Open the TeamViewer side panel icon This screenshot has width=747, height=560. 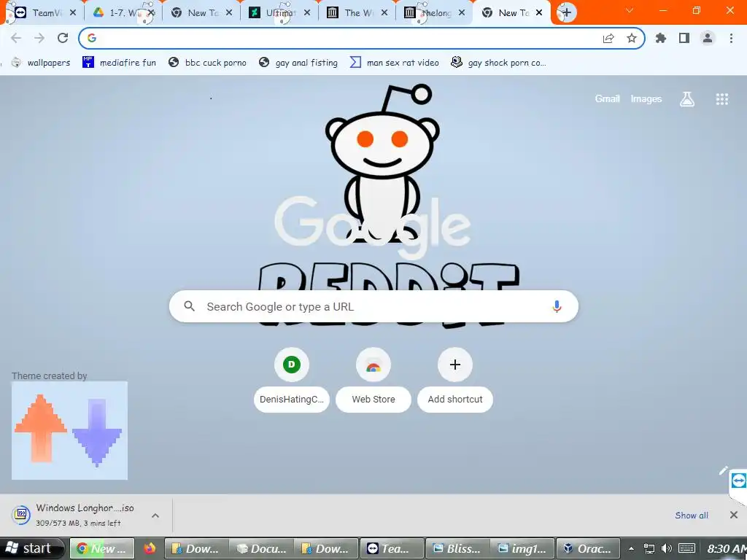[738, 481]
